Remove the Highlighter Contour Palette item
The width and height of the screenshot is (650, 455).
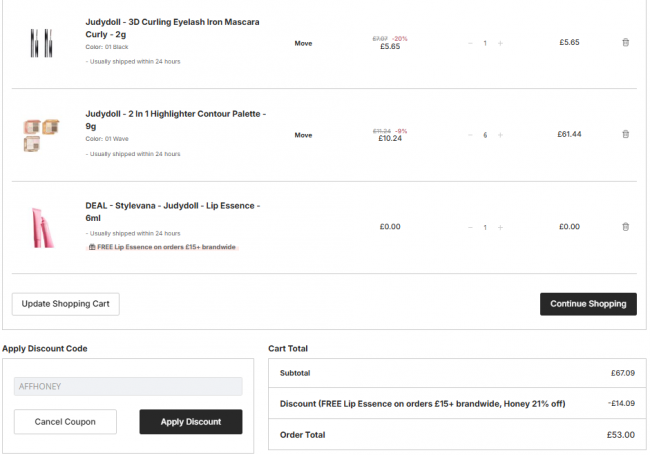point(626,134)
